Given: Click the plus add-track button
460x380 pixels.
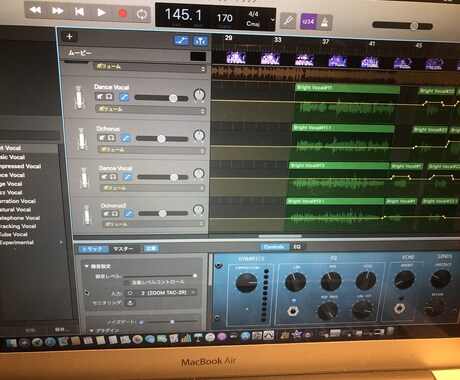Looking at the screenshot, I should point(69,36).
